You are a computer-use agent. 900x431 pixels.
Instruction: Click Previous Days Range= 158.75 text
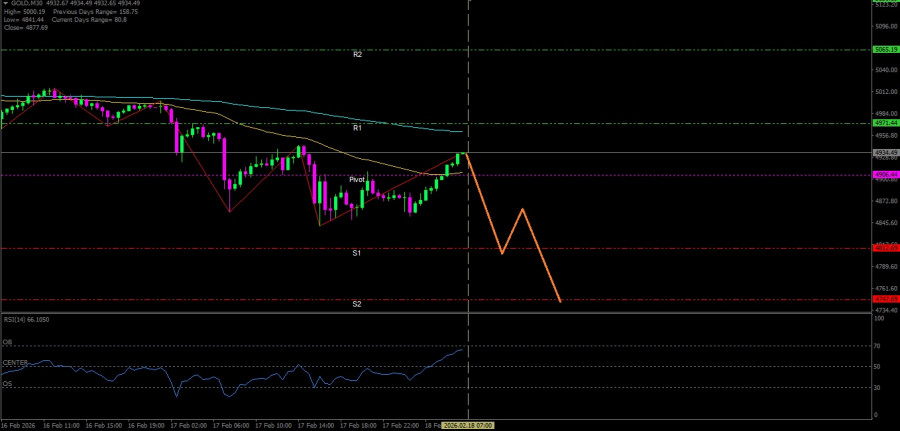coord(95,11)
